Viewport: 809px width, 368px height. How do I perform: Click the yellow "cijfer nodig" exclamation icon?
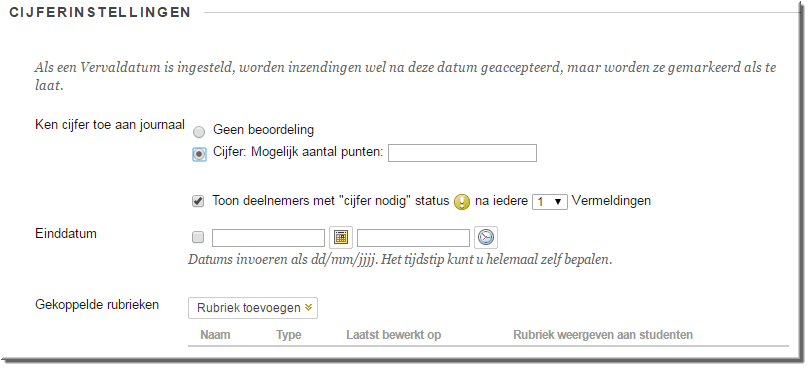click(x=462, y=202)
